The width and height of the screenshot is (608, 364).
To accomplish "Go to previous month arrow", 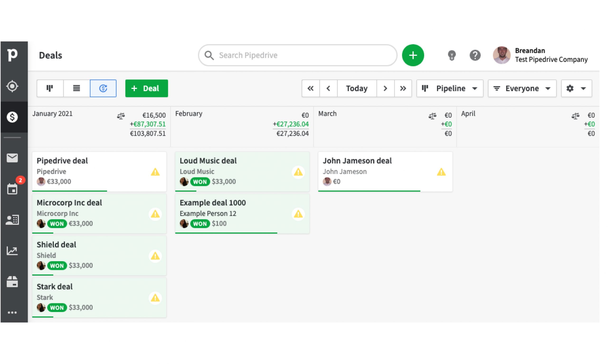I will coord(328,88).
